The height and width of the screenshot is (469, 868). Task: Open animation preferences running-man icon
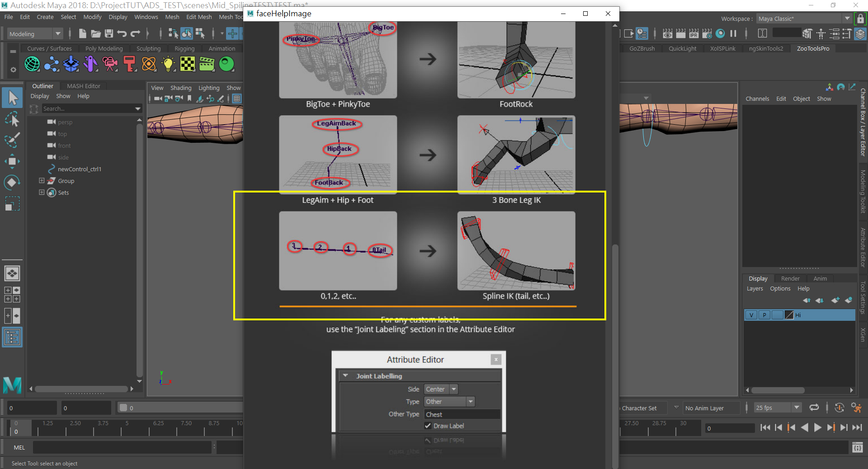point(856,408)
